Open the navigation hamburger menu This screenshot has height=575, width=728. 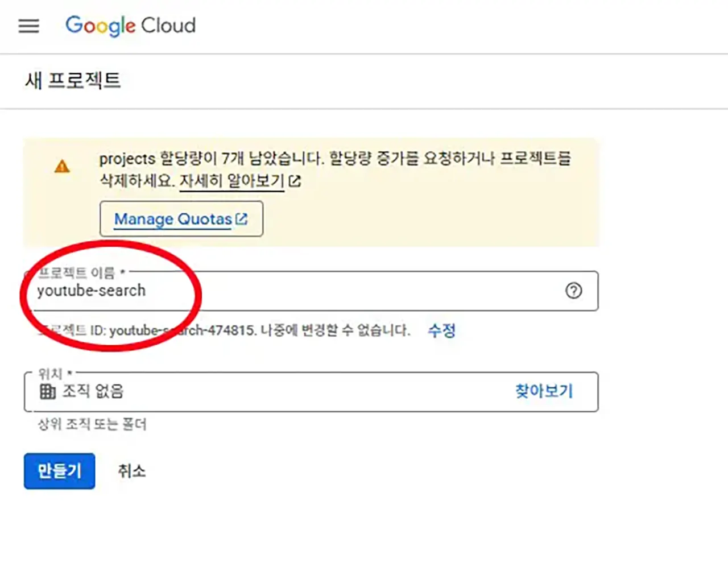[28, 26]
